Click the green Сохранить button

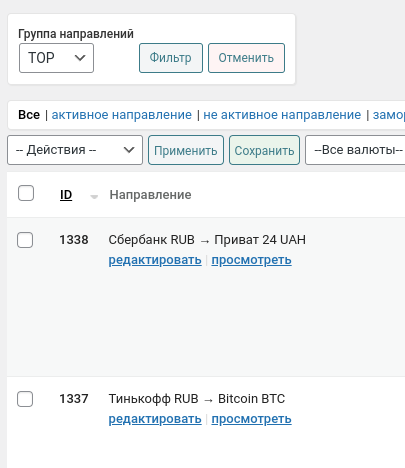[x=265, y=150]
